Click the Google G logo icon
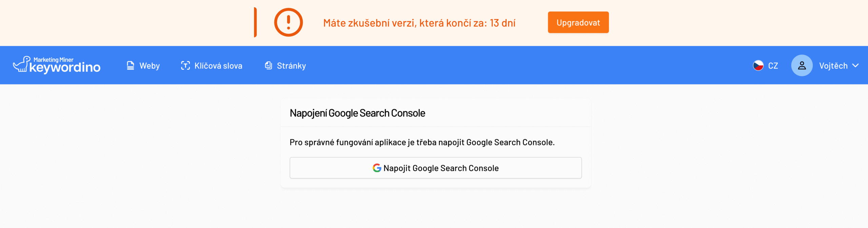 [377, 168]
